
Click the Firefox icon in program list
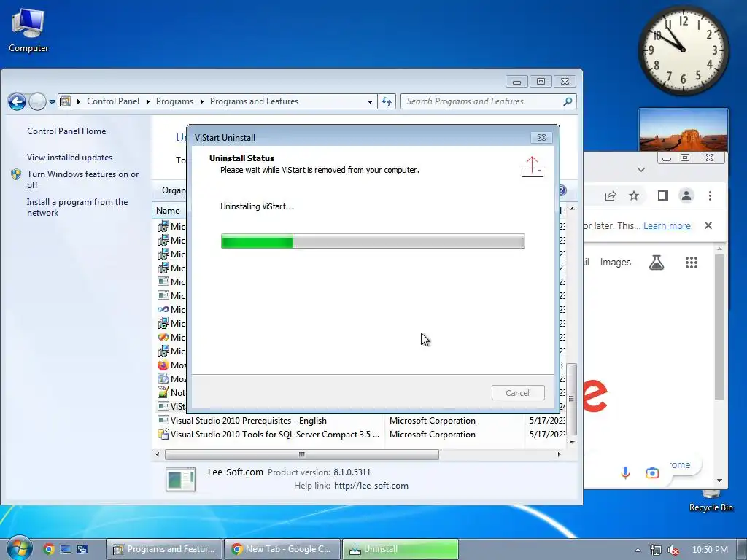click(163, 365)
